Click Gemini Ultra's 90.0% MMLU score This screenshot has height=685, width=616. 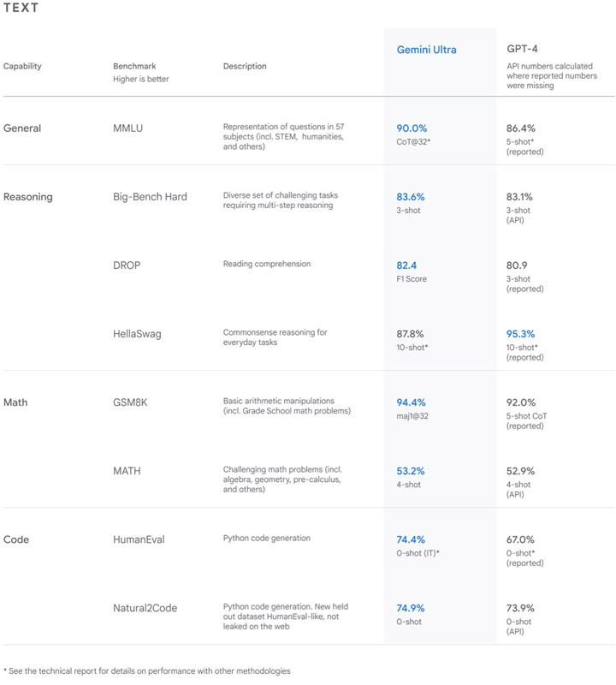412,128
